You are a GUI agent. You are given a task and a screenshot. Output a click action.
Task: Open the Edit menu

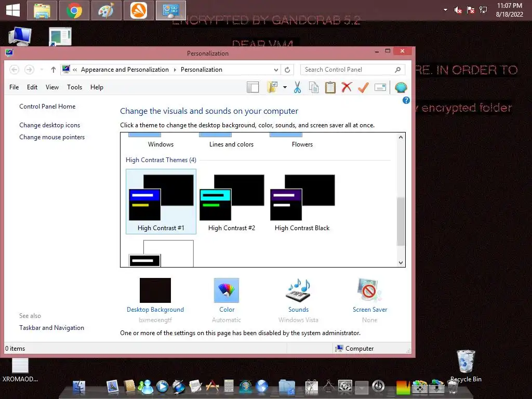[32, 87]
